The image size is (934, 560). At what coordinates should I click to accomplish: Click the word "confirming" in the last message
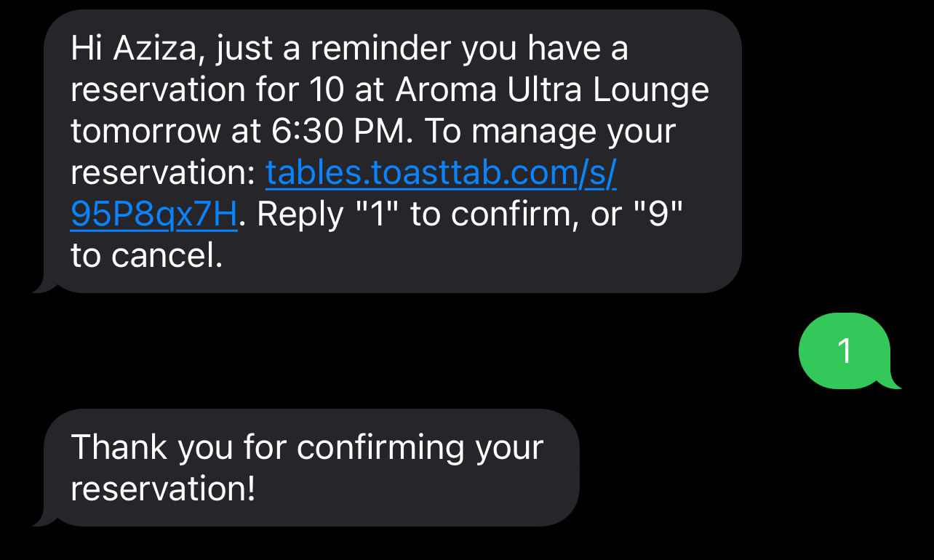click(380, 447)
